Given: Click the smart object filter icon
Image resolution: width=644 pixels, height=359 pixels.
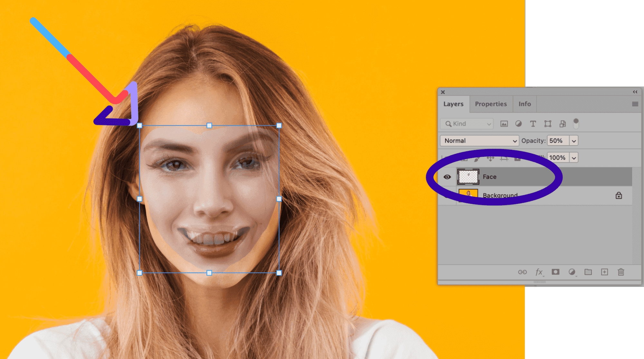Looking at the screenshot, I should [562, 124].
